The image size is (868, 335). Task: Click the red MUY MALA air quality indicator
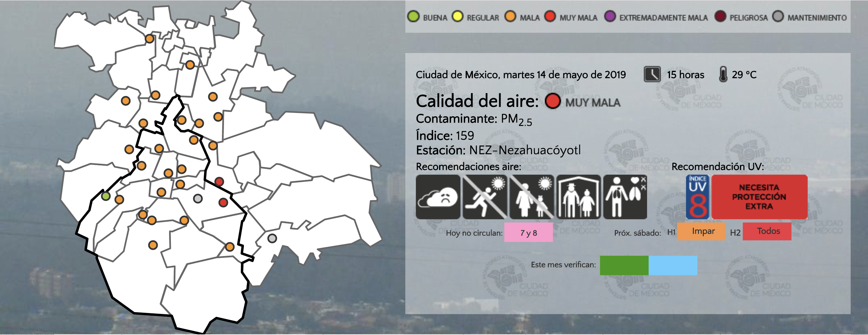point(553,101)
